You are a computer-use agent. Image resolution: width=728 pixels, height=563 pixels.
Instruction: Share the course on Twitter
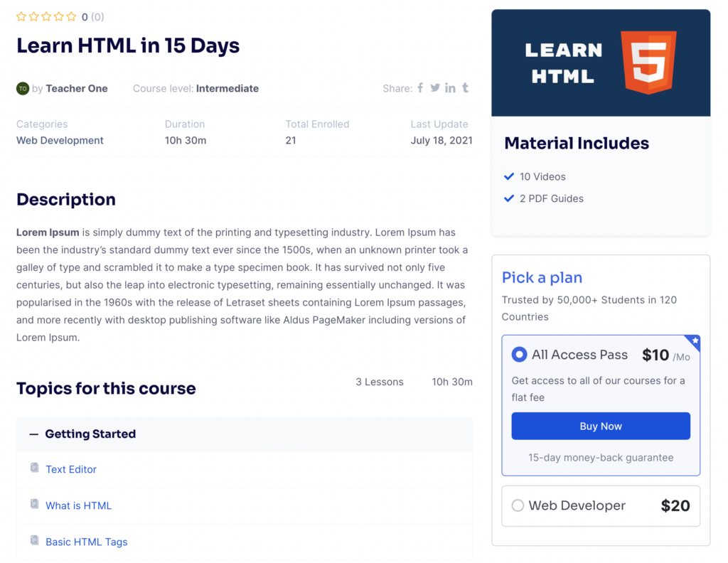(x=434, y=88)
